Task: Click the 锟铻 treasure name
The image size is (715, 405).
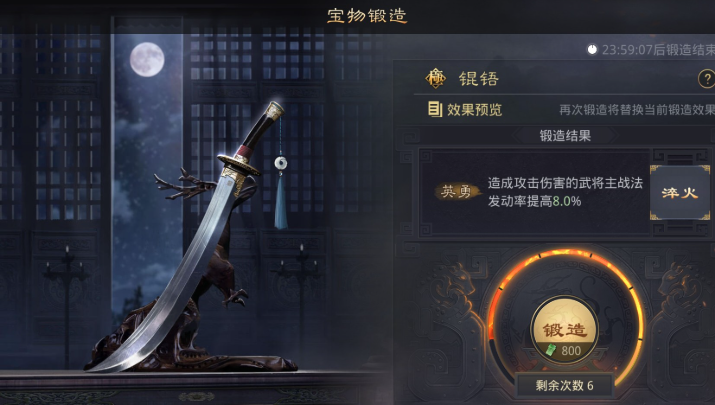Action: click(479, 79)
